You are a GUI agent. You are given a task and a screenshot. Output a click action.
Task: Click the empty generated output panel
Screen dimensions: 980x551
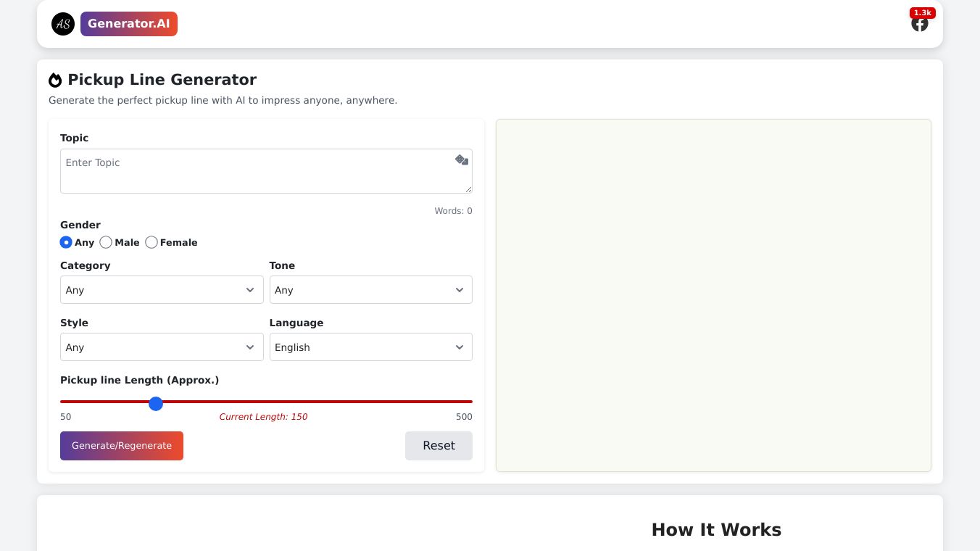[x=713, y=295]
